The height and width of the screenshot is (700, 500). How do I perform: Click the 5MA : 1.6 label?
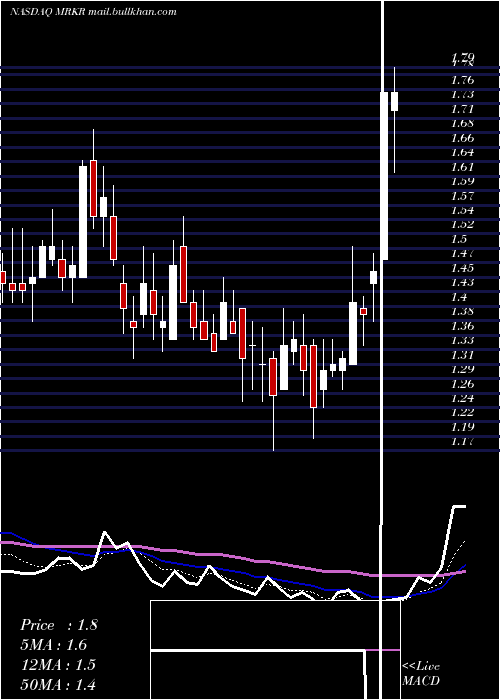pyautogui.click(x=54, y=645)
